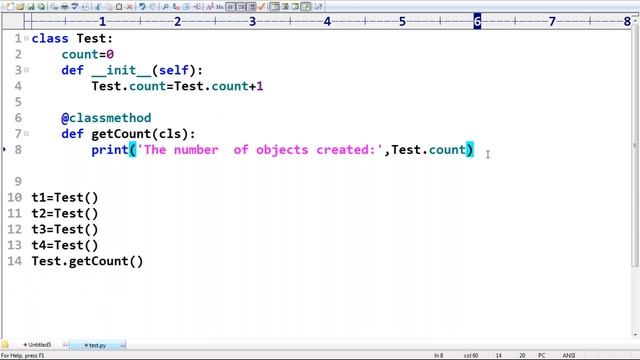Toggle the line number display button

[x=251, y=7]
